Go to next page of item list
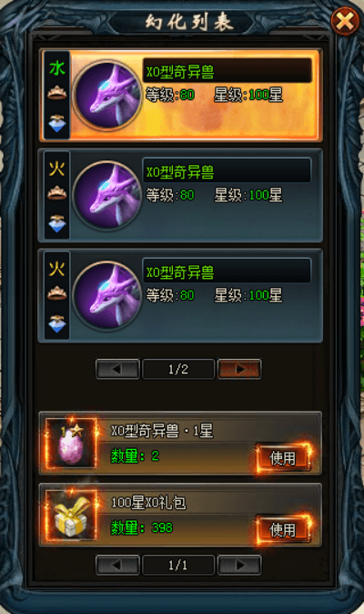This screenshot has width=364, height=614. (x=239, y=565)
